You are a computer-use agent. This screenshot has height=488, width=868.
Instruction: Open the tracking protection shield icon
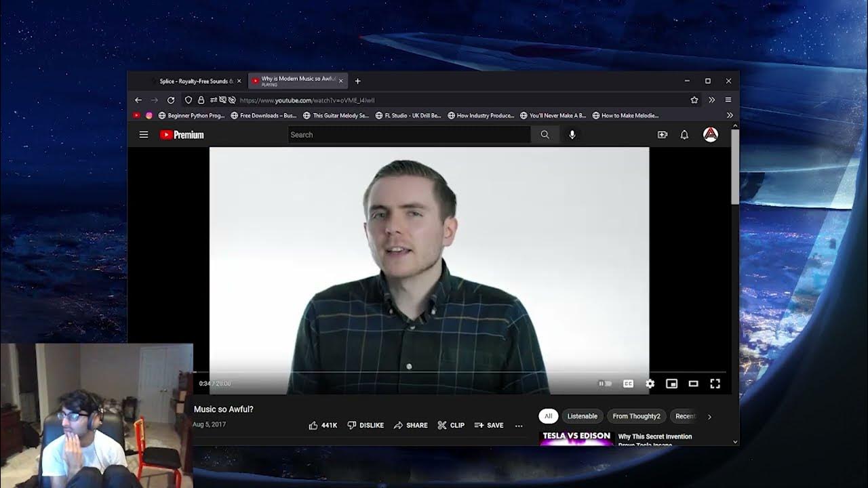[189, 100]
